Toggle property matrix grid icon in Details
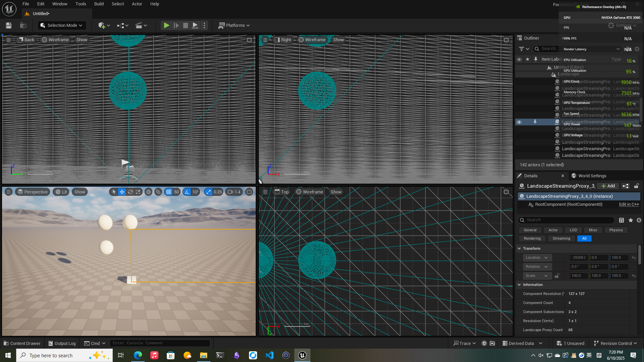This screenshot has width=644, height=362. [x=622, y=220]
